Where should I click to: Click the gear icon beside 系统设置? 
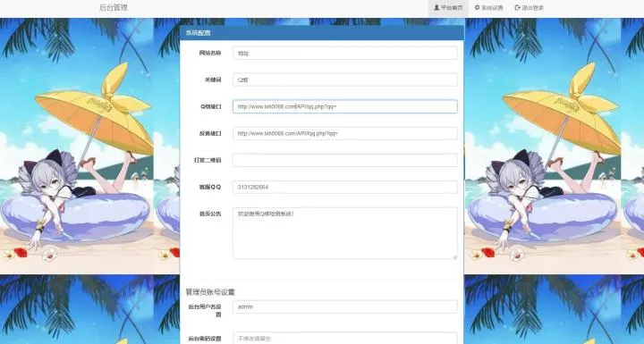coord(478,7)
